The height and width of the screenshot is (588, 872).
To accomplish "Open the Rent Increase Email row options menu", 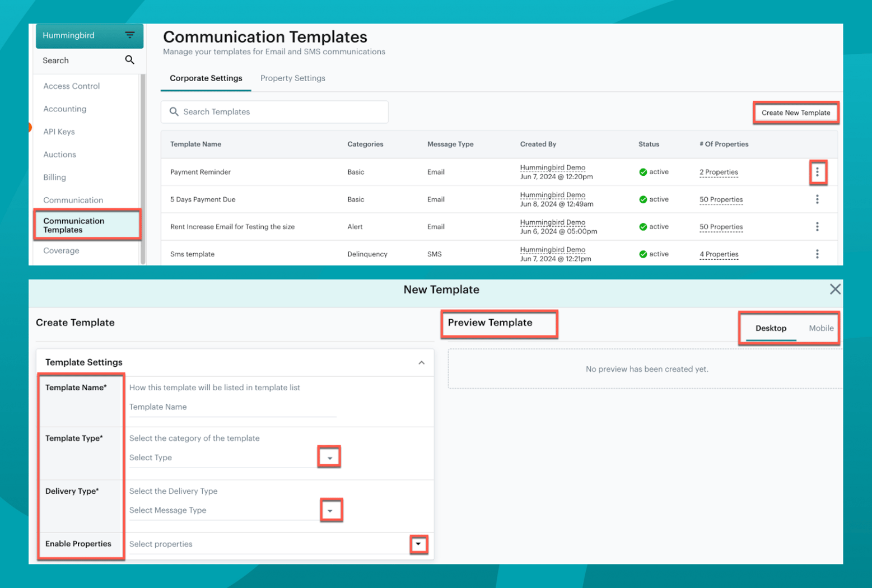I will 817,227.
